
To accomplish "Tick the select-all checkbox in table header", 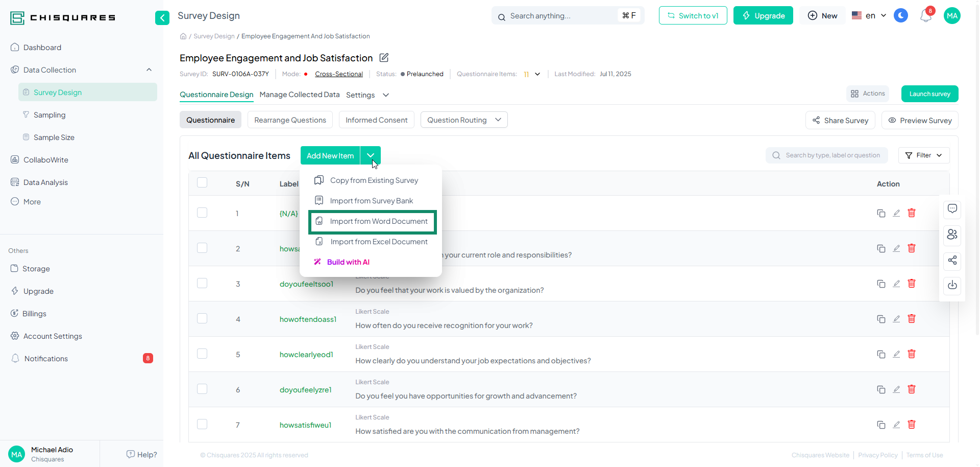I will [x=202, y=183].
